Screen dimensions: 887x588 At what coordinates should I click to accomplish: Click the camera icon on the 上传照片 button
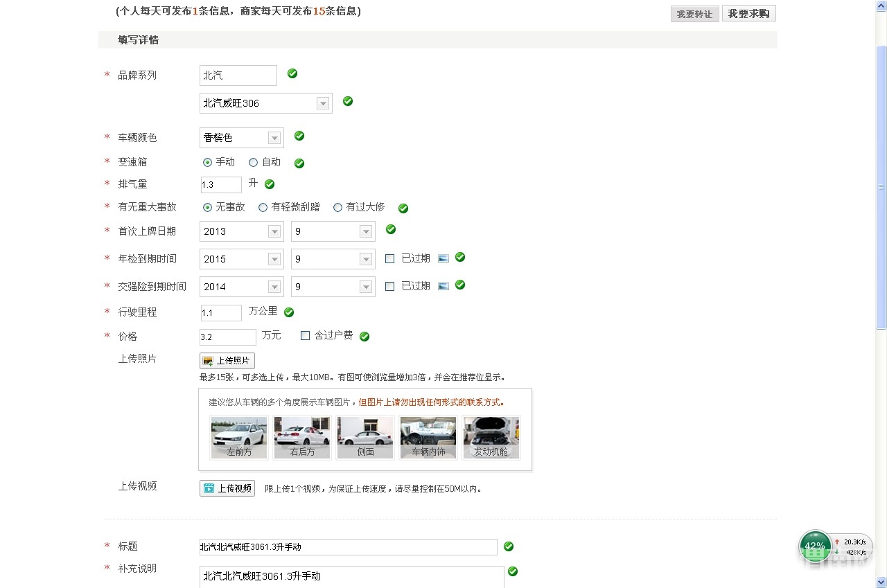(207, 360)
